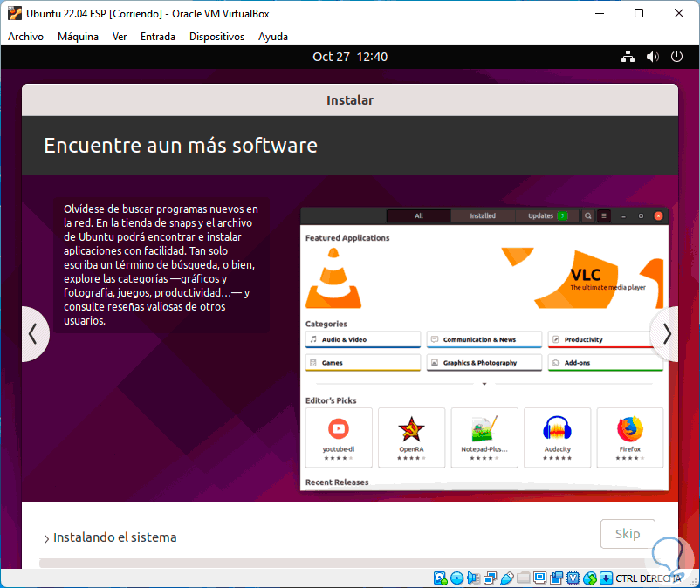The width and height of the screenshot is (700, 588).
Task: Select the Installed tab in software slide
Action: (483, 216)
